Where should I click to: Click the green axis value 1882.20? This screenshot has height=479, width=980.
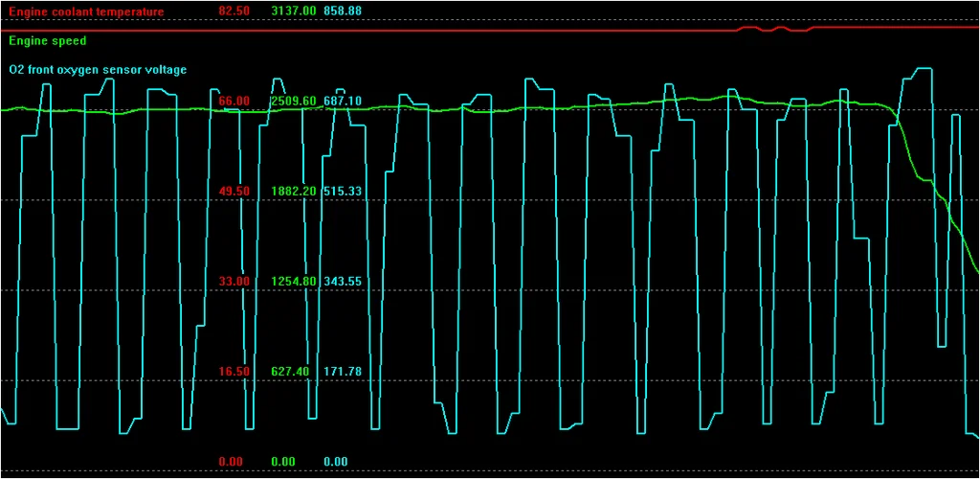pyautogui.click(x=294, y=191)
